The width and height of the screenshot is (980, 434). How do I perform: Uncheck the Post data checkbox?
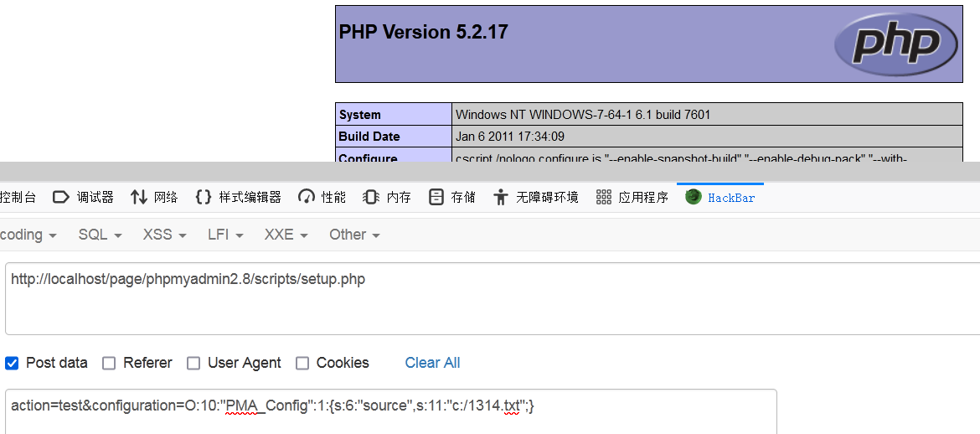pyautogui.click(x=12, y=363)
